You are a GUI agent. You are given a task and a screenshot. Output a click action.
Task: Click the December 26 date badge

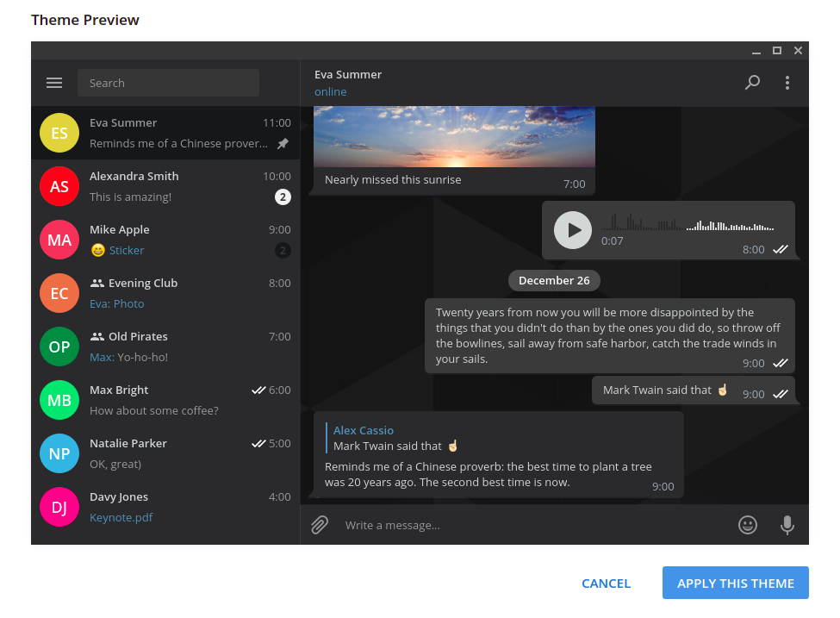(554, 280)
